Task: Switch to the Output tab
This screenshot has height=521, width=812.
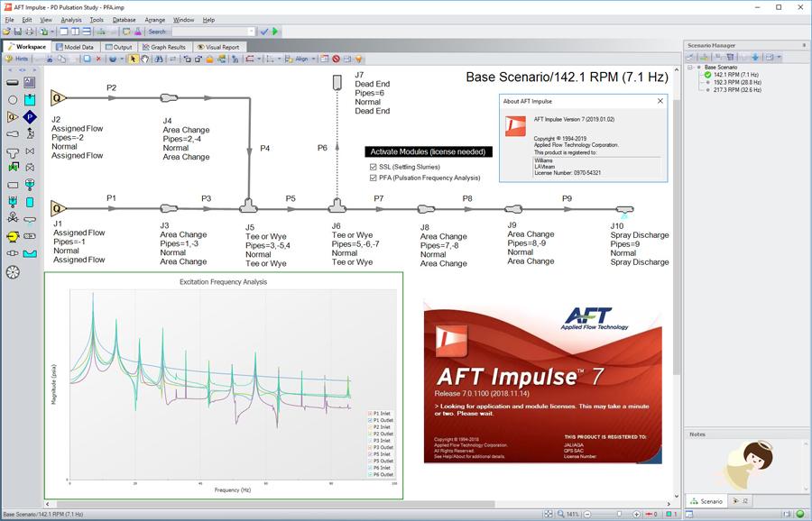Action: [118, 47]
